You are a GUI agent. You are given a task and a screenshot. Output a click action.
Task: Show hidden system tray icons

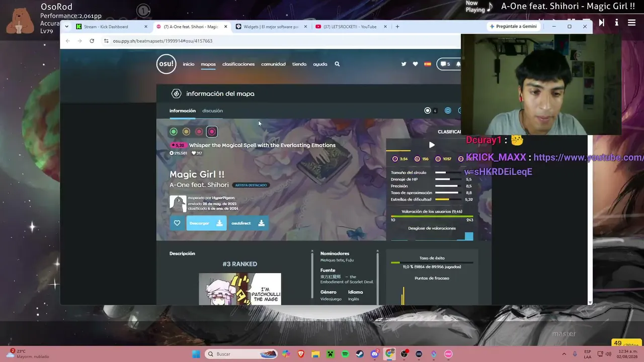click(564, 354)
